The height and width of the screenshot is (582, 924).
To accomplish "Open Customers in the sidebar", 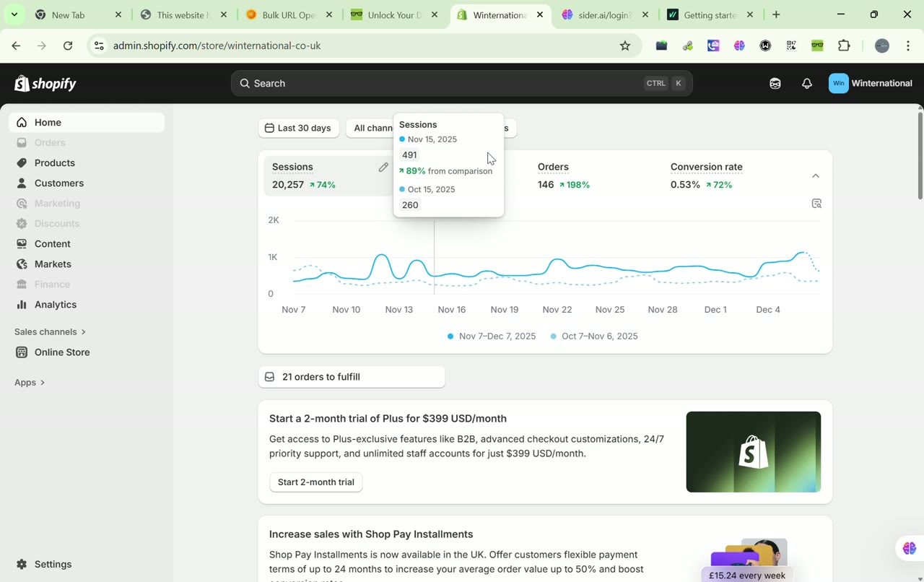I will (x=87, y=183).
